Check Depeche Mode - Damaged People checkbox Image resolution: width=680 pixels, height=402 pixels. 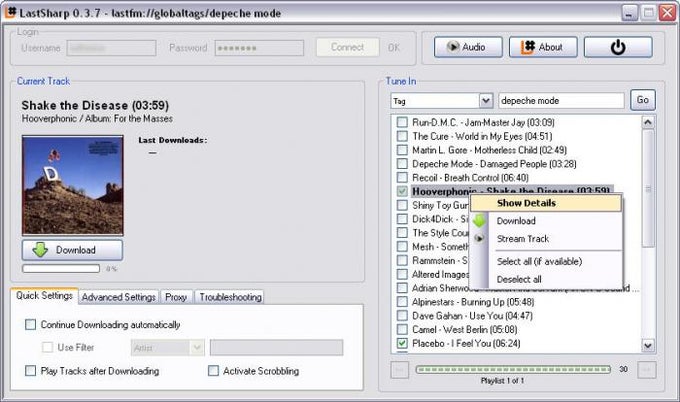pos(402,164)
